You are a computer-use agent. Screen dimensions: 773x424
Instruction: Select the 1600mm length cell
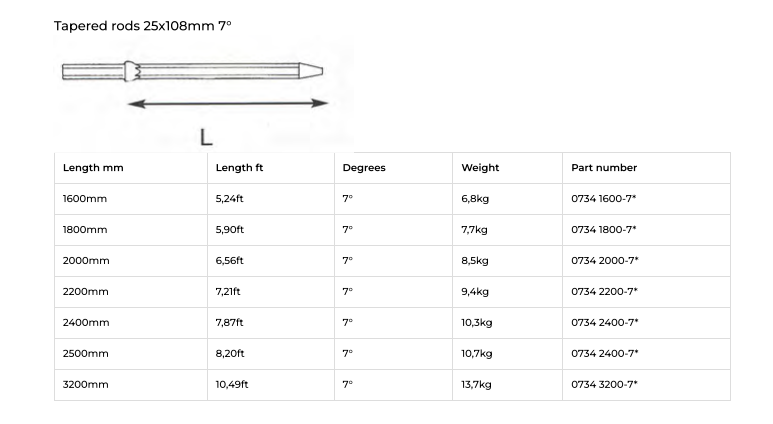point(131,199)
